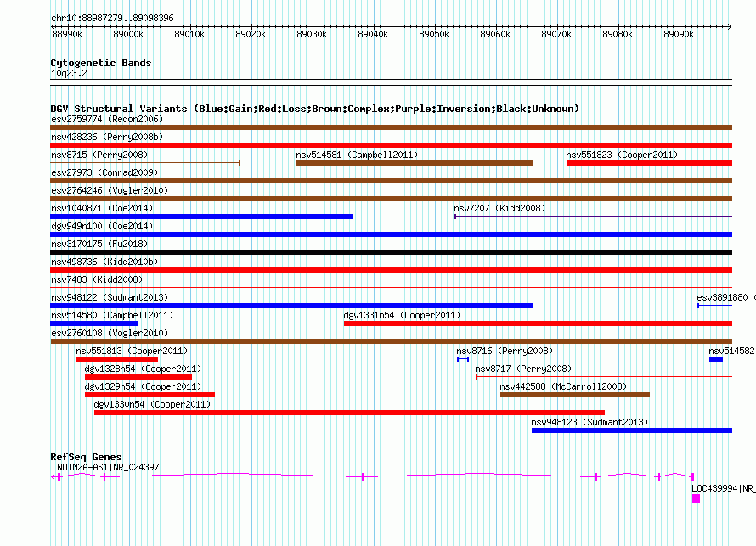This screenshot has height=546, width=756.
Task: Click the nsv1040871 (Coe2014) blue gain bar
Action: tap(201, 217)
